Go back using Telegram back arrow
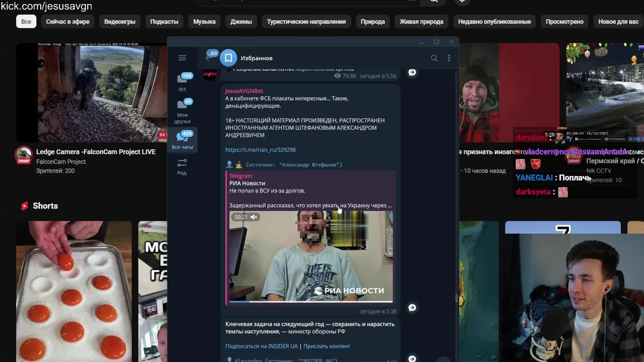 tap(208, 58)
